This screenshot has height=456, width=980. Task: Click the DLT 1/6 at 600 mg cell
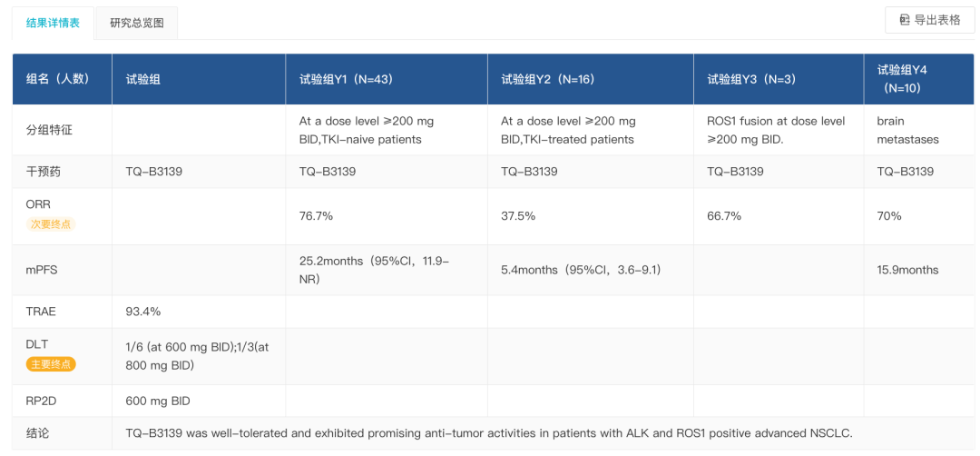[x=199, y=357]
